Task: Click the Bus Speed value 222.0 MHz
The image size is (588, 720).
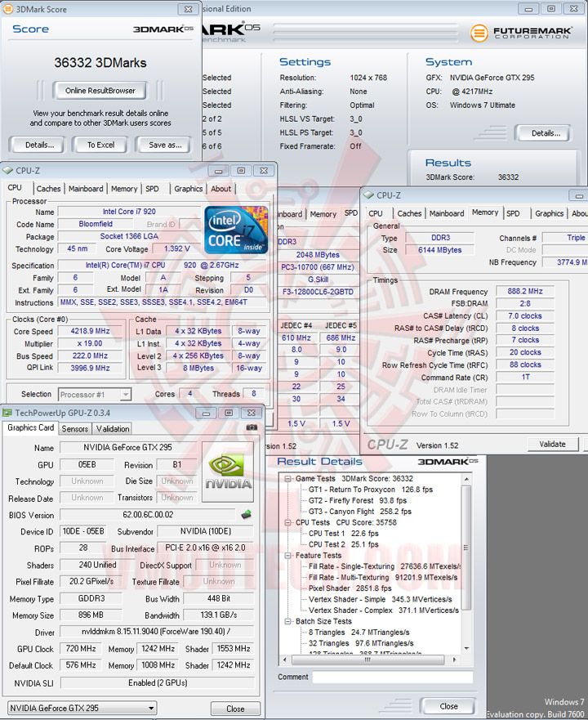Action: click(x=90, y=356)
